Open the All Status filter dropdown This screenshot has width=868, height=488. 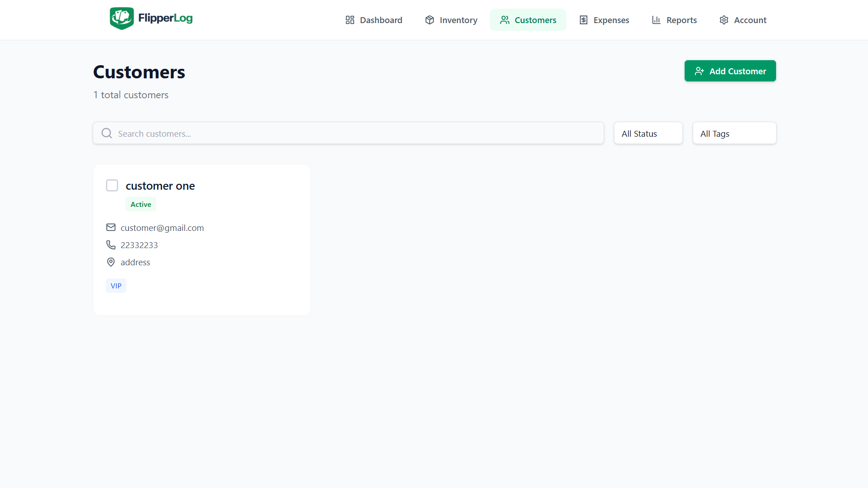648,134
